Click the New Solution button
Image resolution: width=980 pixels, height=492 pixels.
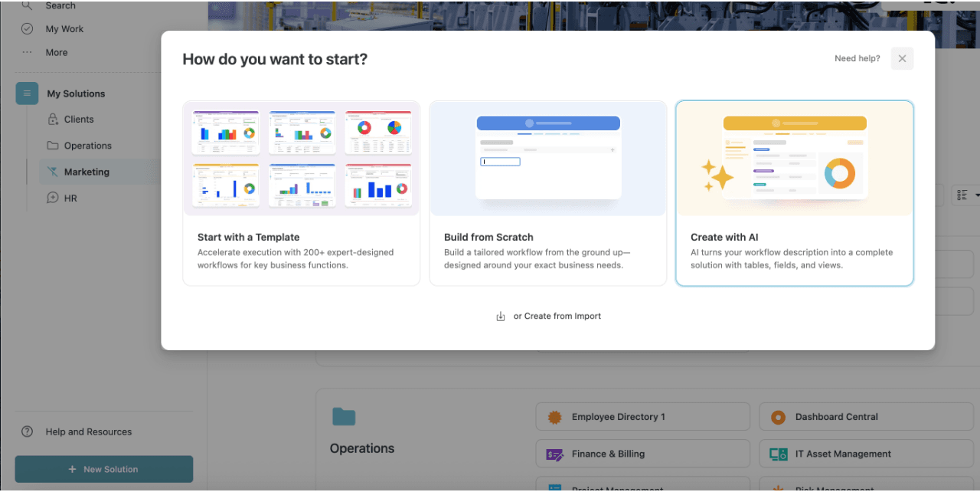tap(104, 469)
